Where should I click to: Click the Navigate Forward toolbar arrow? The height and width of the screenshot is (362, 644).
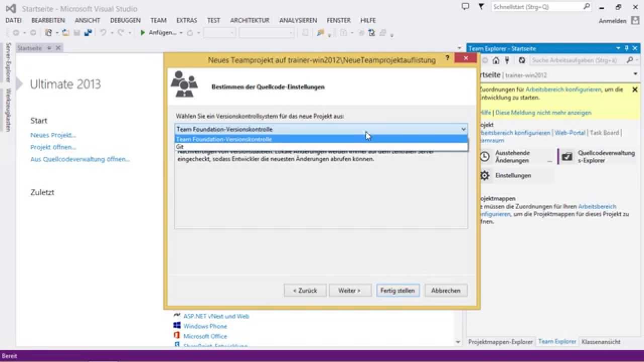(33, 33)
